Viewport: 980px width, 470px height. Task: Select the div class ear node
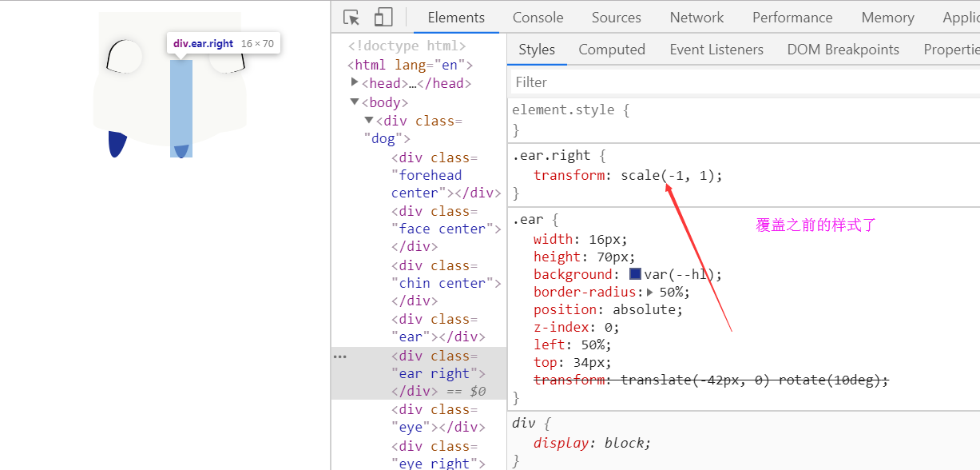pyautogui.click(x=438, y=328)
